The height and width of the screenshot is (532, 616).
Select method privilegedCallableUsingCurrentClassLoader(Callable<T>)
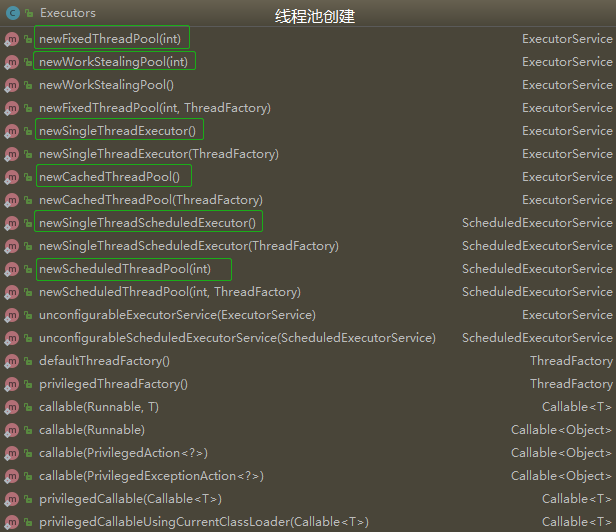[x=204, y=521]
